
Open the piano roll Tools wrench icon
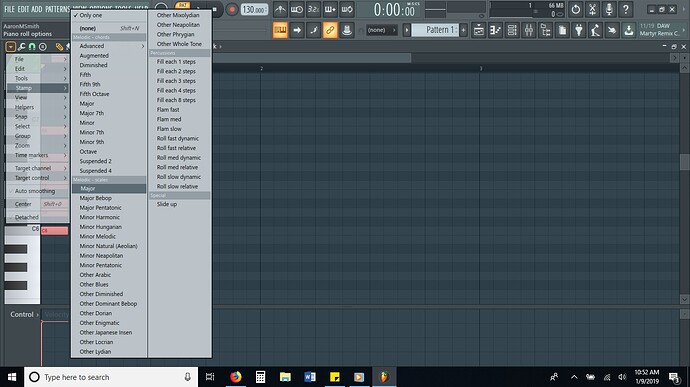click(21, 46)
